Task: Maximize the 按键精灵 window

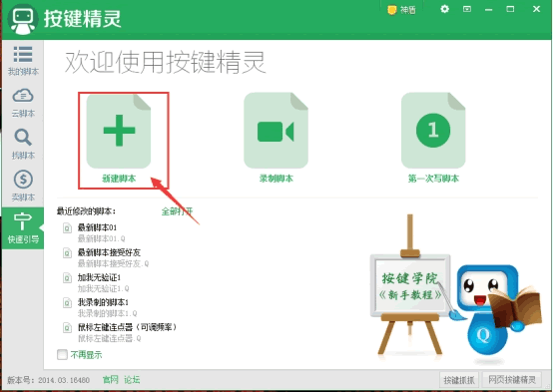Action: (x=510, y=9)
